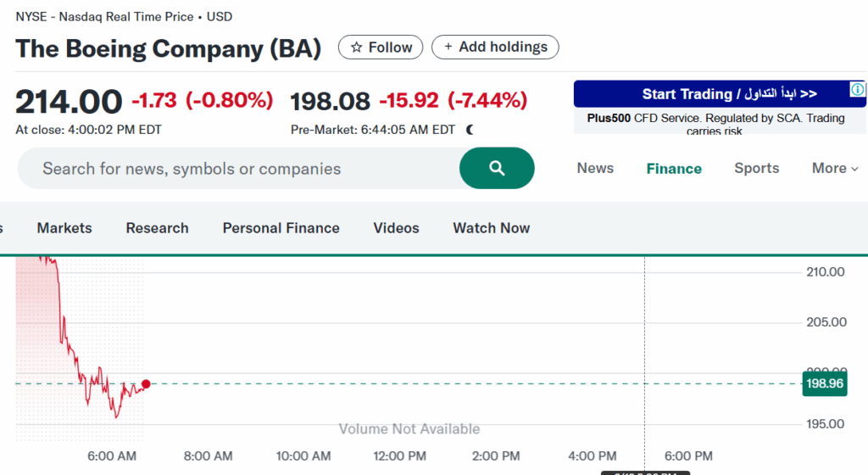This screenshot has width=868, height=475.
Task: Open the Sports section
Action: [x=757, y=168]
